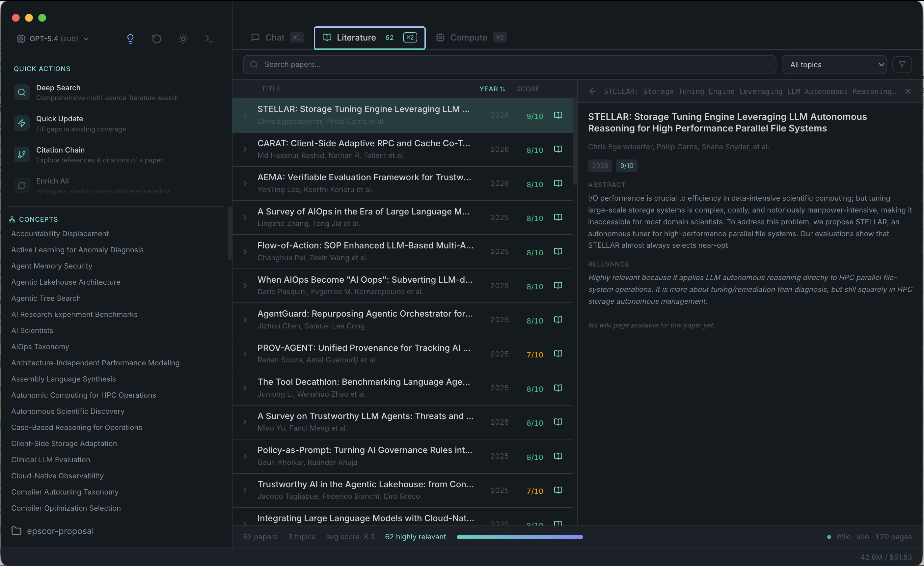The height and width of the screenshot is (566, 924).
Task: Click the filter funnel icon
Action: click(x=902, y=65)
